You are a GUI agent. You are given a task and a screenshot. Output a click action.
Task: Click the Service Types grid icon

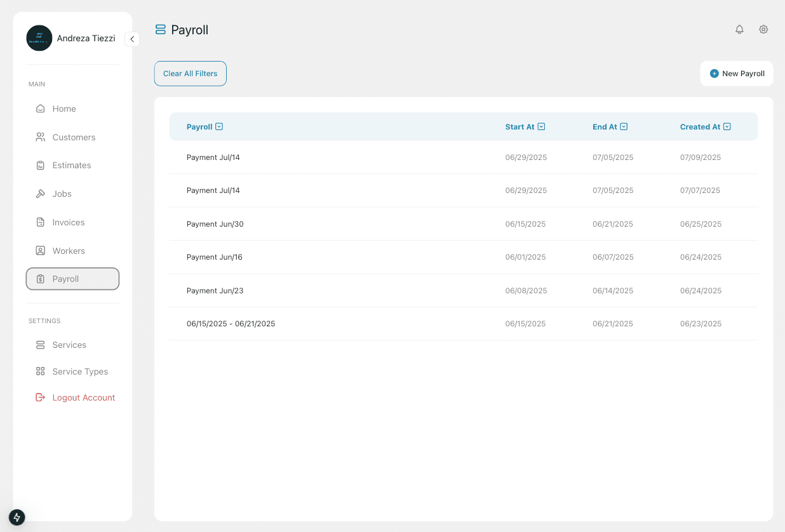tap(41, 371)
